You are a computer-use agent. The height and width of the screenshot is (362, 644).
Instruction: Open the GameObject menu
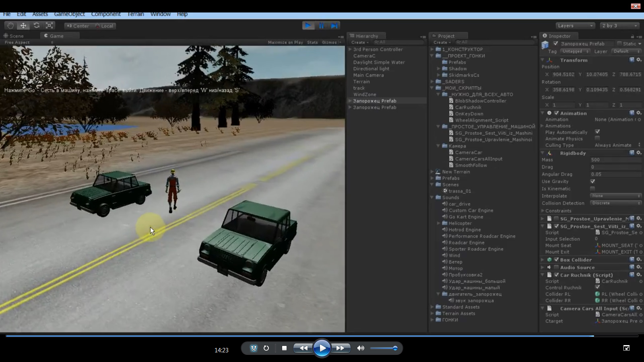(70, 14)
